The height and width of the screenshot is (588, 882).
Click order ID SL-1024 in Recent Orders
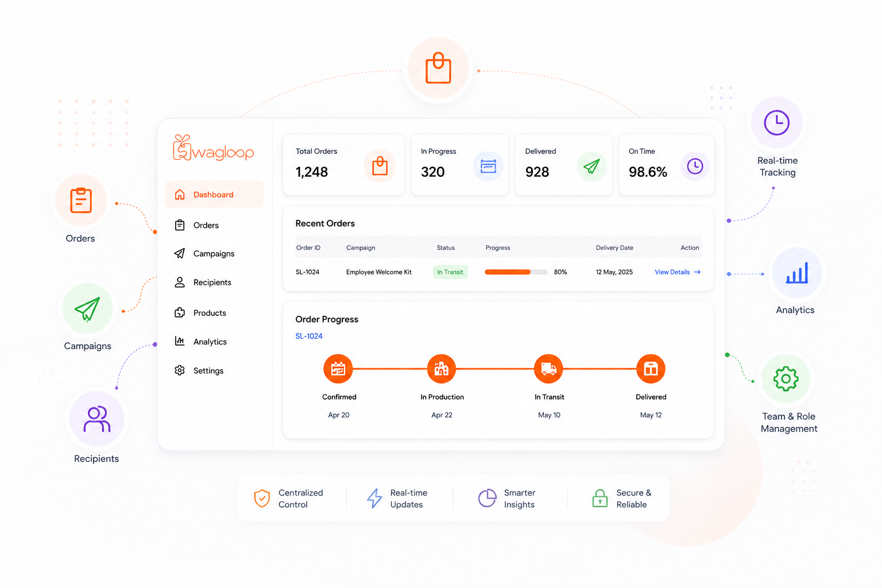pos(307,272)
